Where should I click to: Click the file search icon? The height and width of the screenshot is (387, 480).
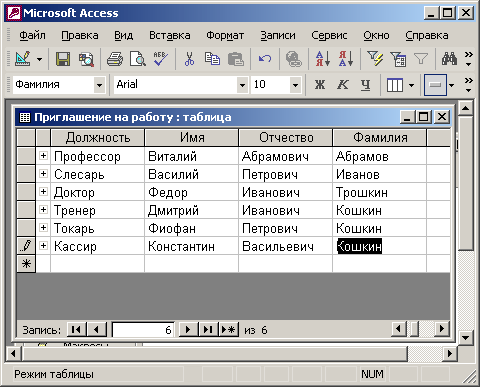pos(86,59)
